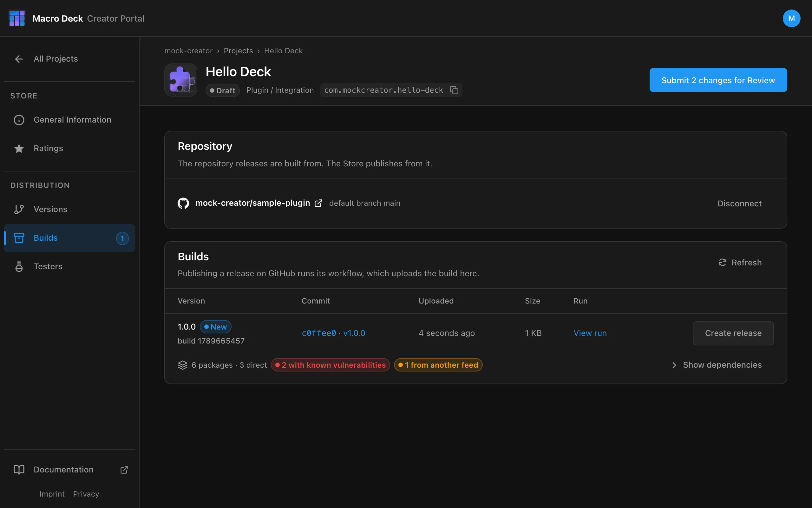Click the Disconnect repository button

(x=739, y=203)
